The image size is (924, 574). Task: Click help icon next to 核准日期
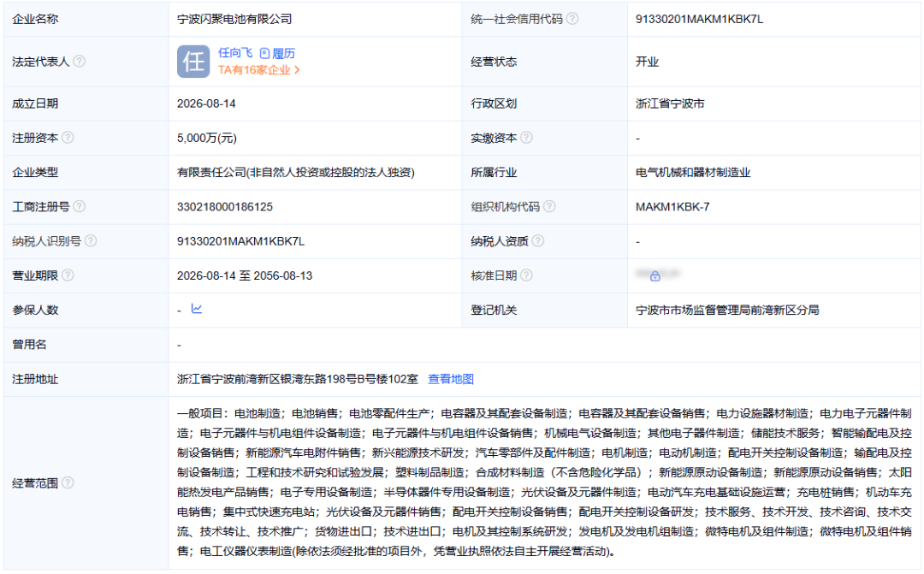coord(526,275)
